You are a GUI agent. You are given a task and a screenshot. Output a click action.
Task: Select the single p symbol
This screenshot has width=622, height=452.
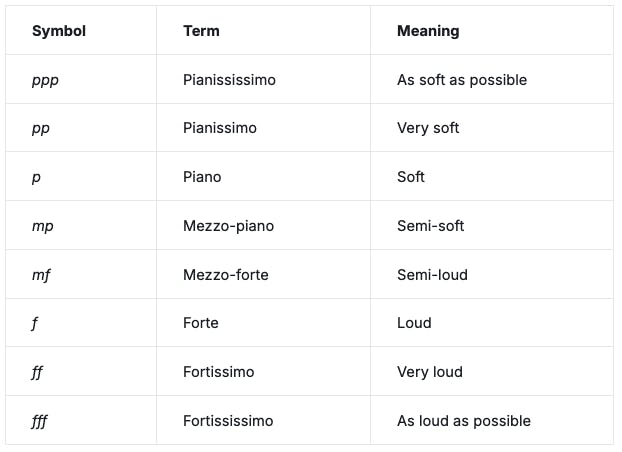pyautogui.click(x=37, y=177)
